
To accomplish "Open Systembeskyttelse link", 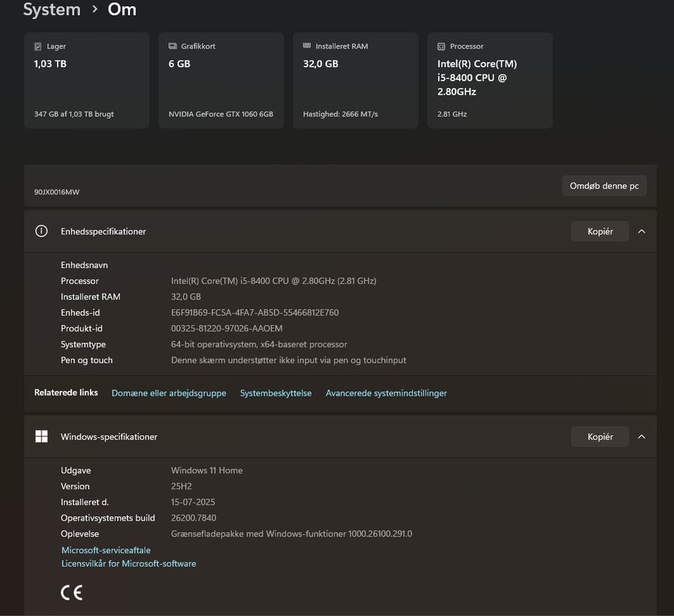I will 276,393.
